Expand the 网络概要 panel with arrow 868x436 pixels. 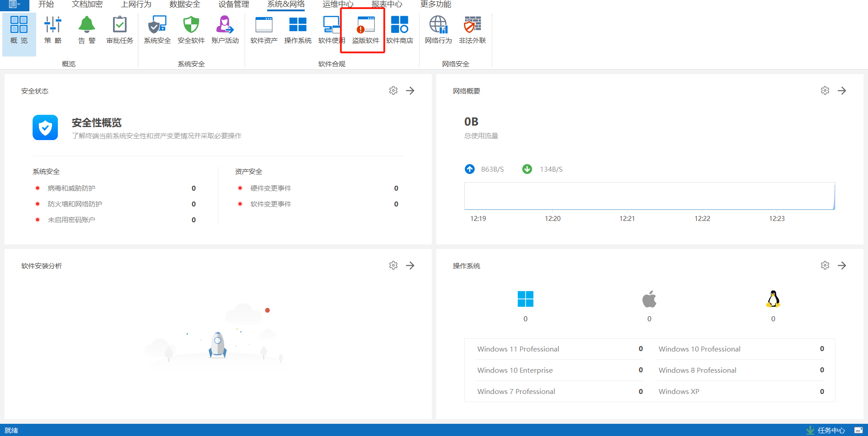point(842,91)
